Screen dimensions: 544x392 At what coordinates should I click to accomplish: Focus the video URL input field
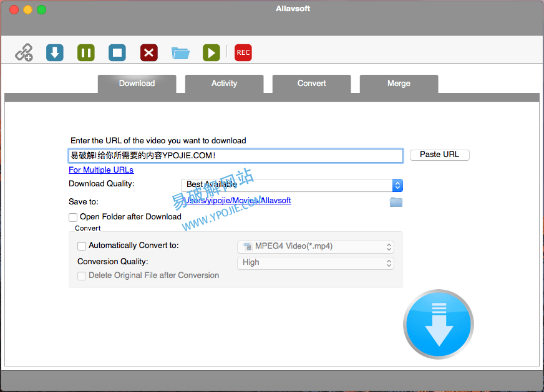[x=236, y=156]
